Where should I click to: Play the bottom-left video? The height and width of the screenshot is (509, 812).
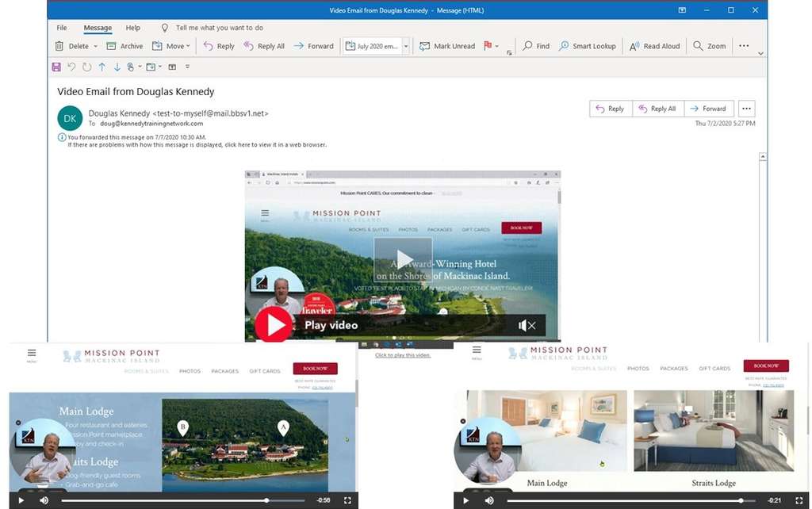21,500
